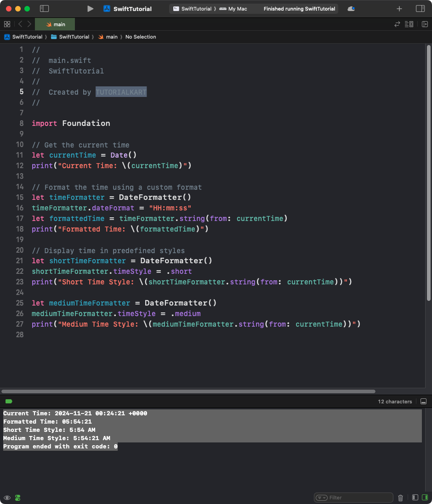Show the variables view pane
The height and width of the screenshot is (504, 432).
pos(415,498)
